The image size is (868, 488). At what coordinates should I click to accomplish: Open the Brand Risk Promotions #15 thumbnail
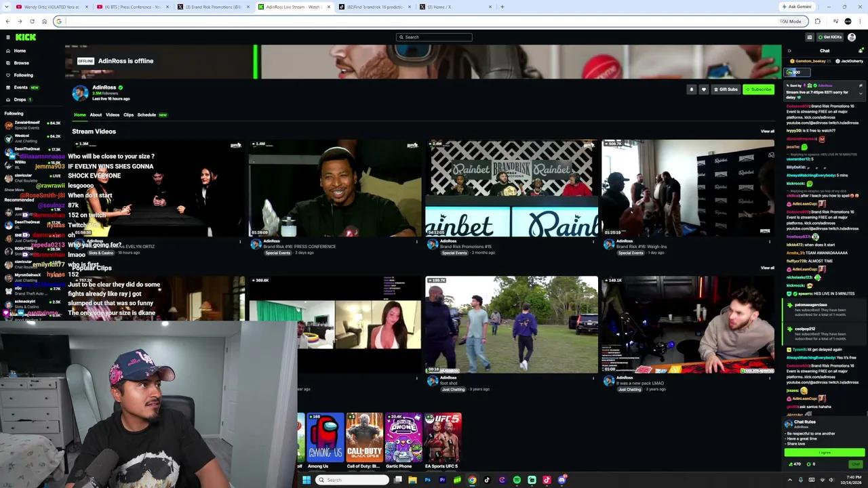511,188
